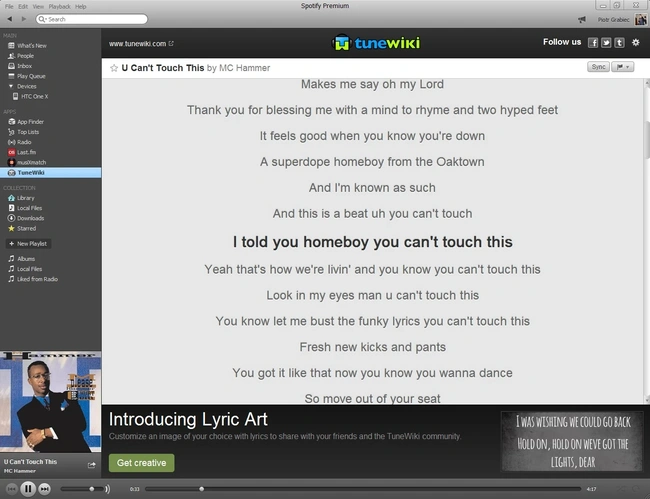The width and height of the screenshot is (650, 499).
Task: Open the Lyric Art preview image
Action: [x=572, y=441]
